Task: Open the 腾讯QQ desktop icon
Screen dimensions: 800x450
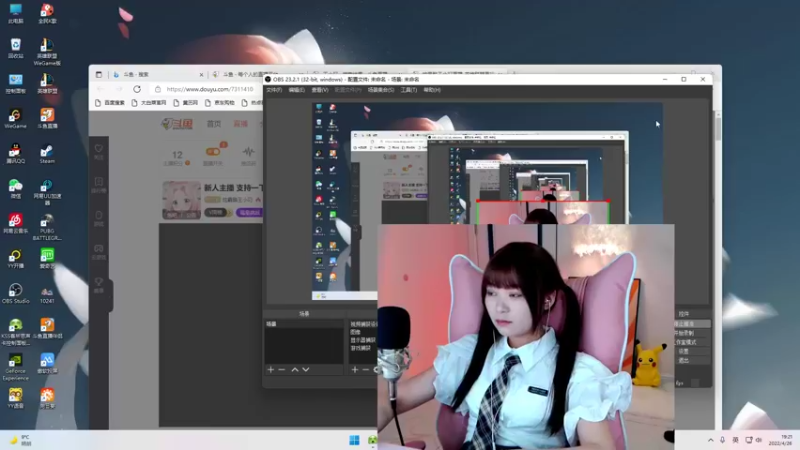Action: (15, 154)
